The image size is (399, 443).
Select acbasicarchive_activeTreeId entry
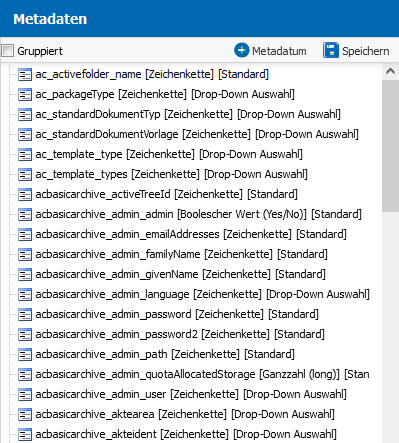tap(166, 194)
